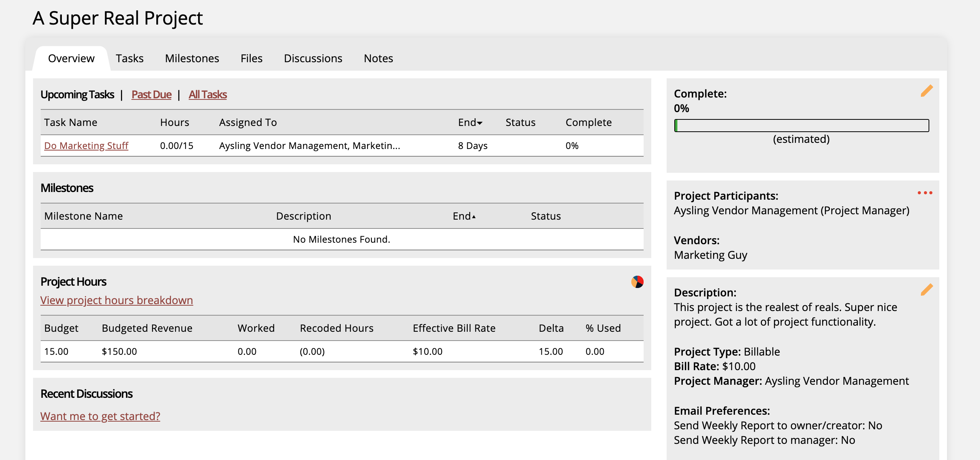Sort tasks by Hours header
Image resolution: width=980 pixels, height=460 pixels.
[x=175, y=122]
